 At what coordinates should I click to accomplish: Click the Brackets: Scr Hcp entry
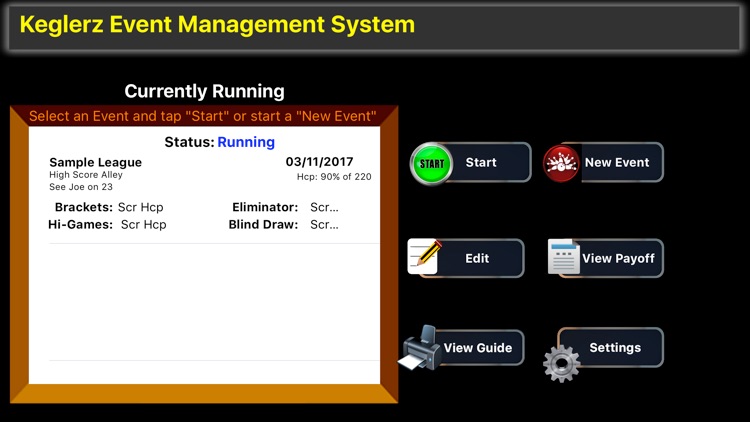(109, 207)
